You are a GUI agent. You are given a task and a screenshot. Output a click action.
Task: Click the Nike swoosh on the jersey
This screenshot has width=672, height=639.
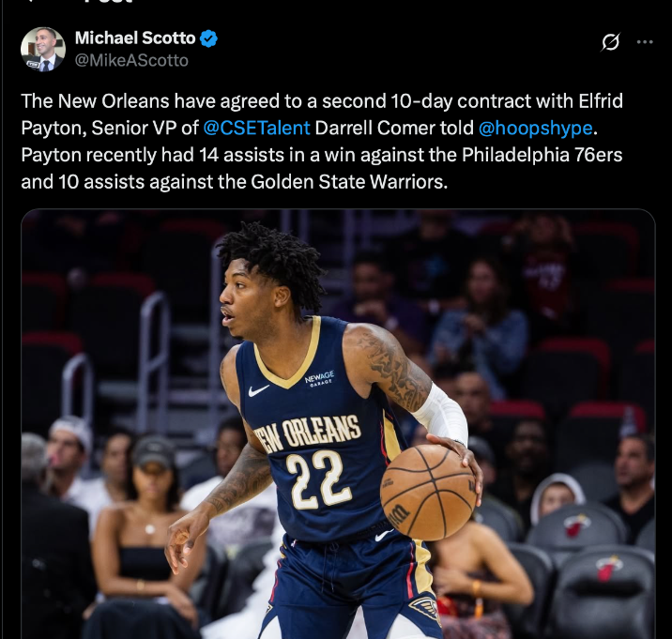coord(258,390)
